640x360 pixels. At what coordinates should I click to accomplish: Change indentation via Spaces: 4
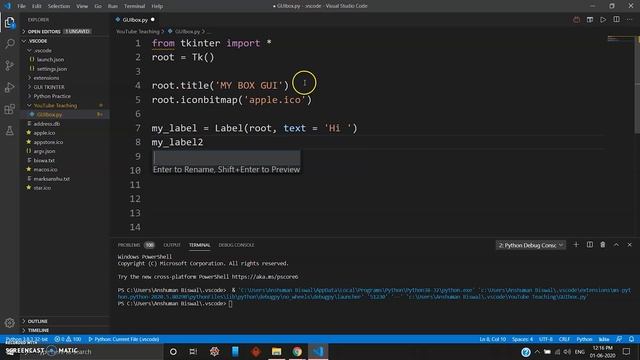tap(522, 339)
